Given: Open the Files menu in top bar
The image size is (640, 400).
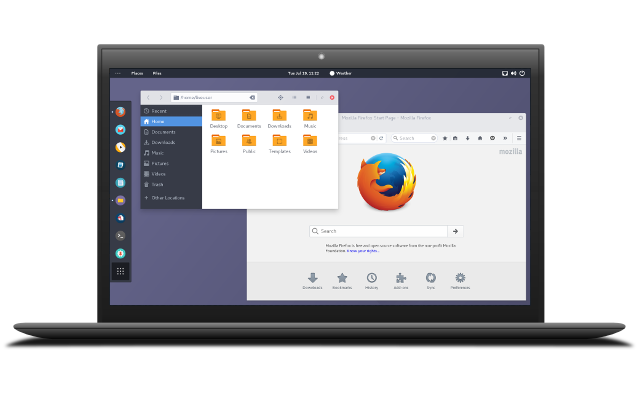Looking at the screenshot, I should pyautogui.click(x=158, y=73).
